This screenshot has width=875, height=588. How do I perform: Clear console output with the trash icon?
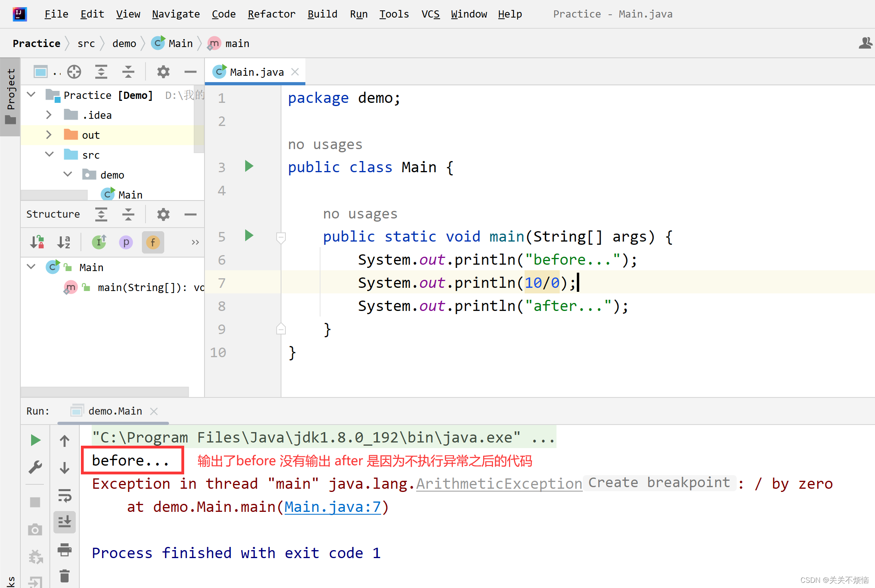[x=65, y=576]
